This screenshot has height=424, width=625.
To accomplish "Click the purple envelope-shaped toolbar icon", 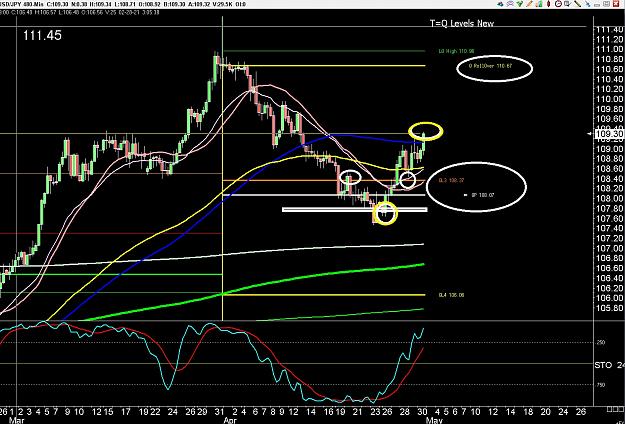I will coord(510,4).
